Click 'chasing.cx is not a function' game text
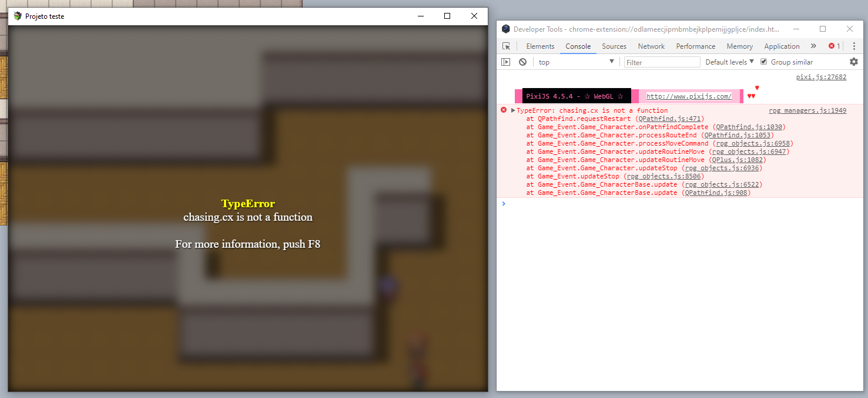The image size is (868, 398). [248, 217]
